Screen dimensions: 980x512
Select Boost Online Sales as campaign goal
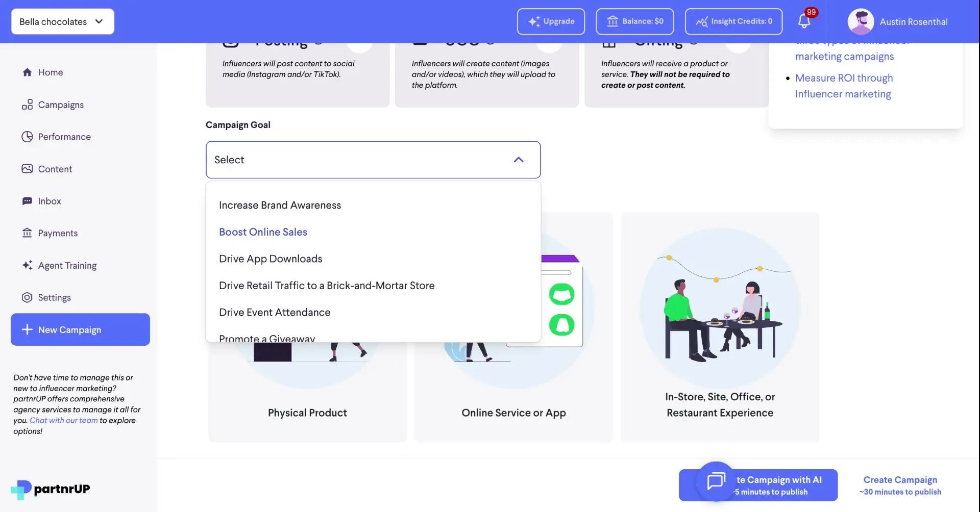point(263,232)
